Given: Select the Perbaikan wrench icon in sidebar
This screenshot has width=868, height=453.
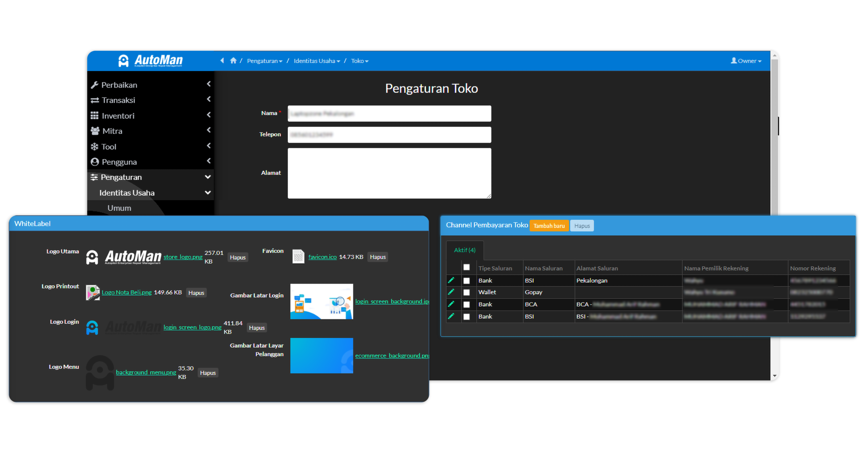Looking at the screenshot, I should tap(95, 84).
